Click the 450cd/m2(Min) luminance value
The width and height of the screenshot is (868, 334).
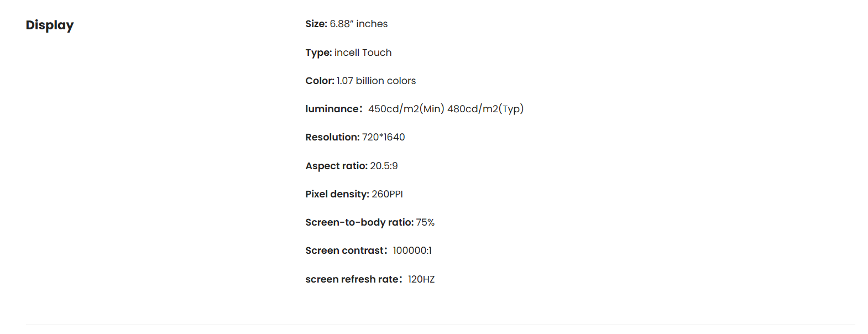point(406,109)
